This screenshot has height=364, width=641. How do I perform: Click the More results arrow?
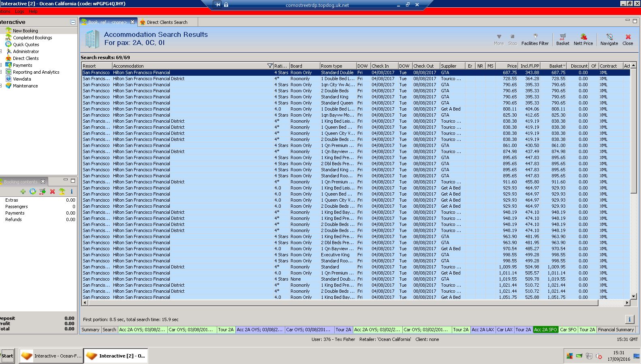[x=499, y=39]
